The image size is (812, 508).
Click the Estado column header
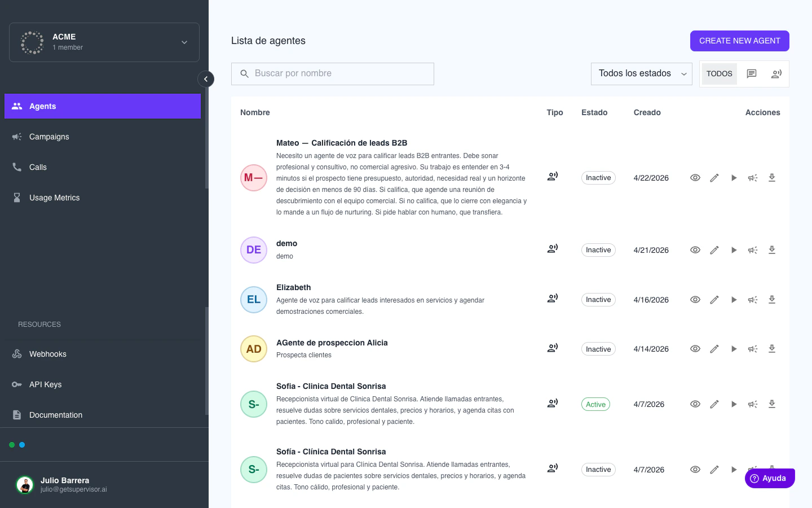[x=594, y=112]
